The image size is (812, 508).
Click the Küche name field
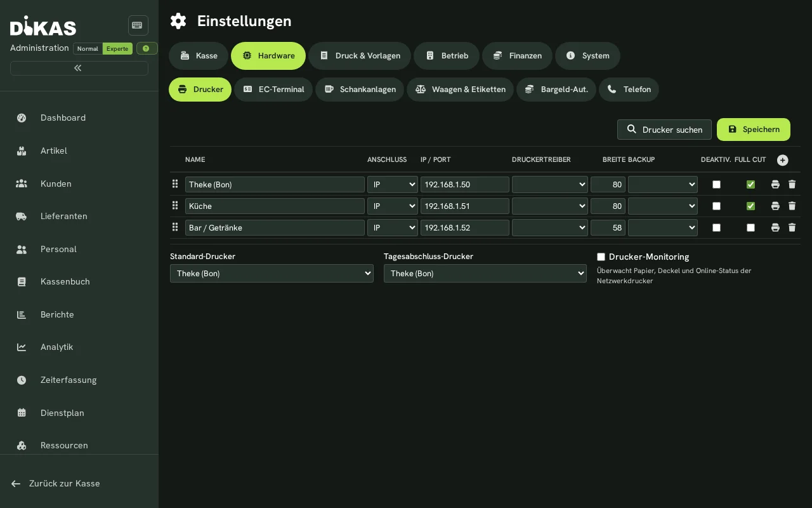click(275, 206)
